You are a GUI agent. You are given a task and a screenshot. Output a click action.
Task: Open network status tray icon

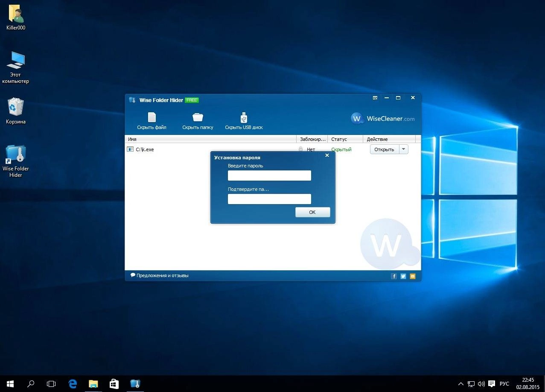click(471, 384)
